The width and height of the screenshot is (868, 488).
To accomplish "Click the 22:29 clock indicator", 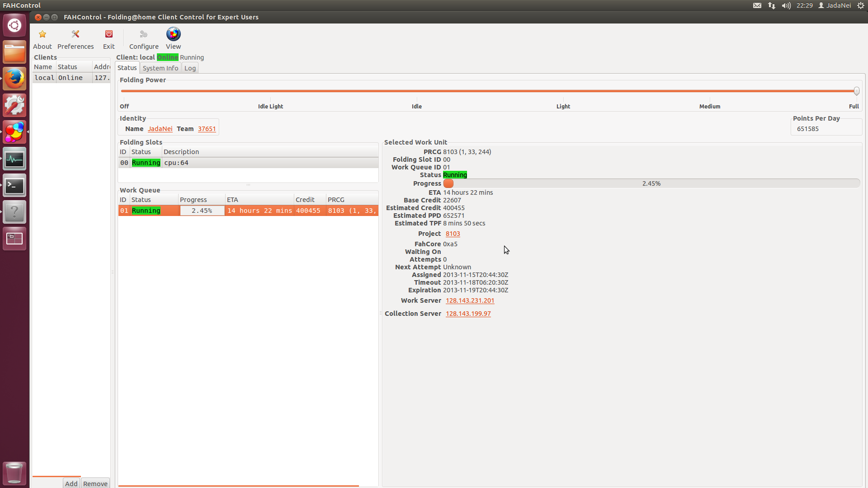I will point(804,5).
